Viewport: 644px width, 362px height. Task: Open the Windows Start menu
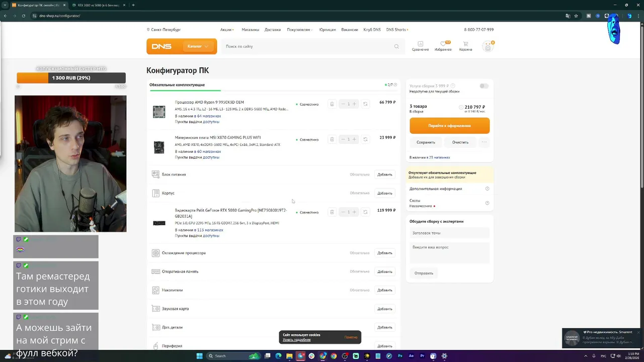coord(199,356)
